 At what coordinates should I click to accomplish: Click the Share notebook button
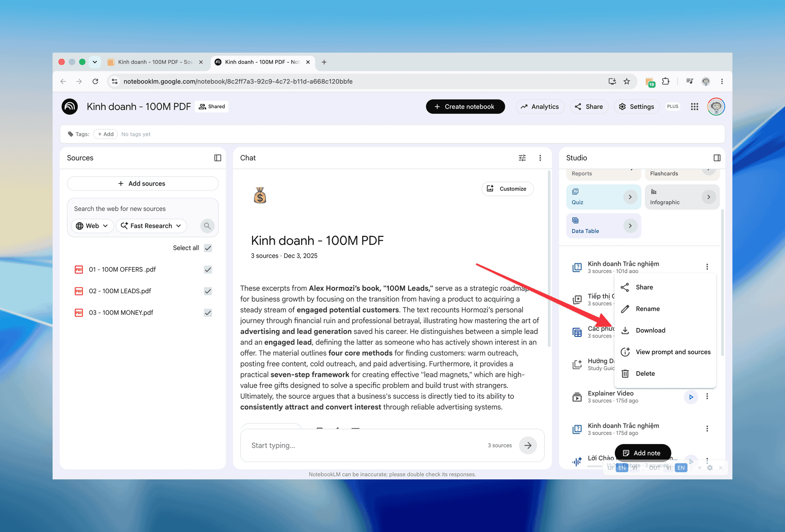point(589,107)
